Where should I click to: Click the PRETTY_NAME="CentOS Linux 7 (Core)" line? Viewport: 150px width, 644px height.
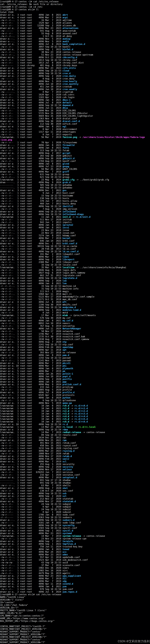(x=23, y=611)
